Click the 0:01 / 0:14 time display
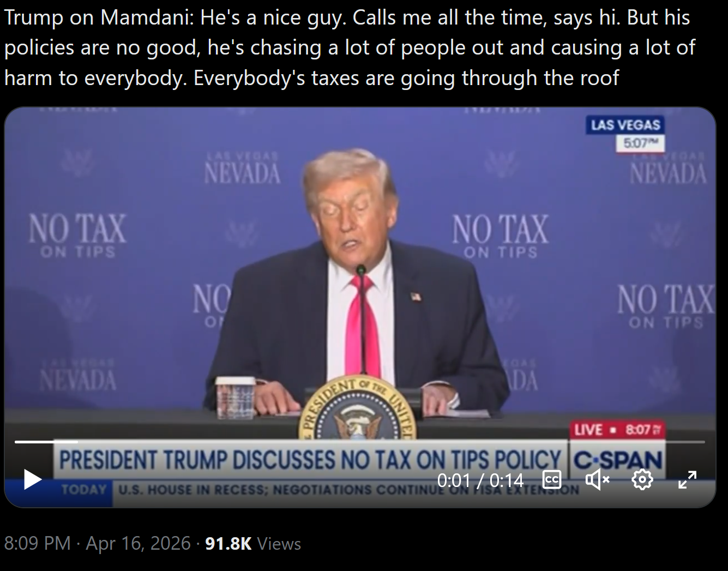Screen dimensions: 728x571 (480, 480)
